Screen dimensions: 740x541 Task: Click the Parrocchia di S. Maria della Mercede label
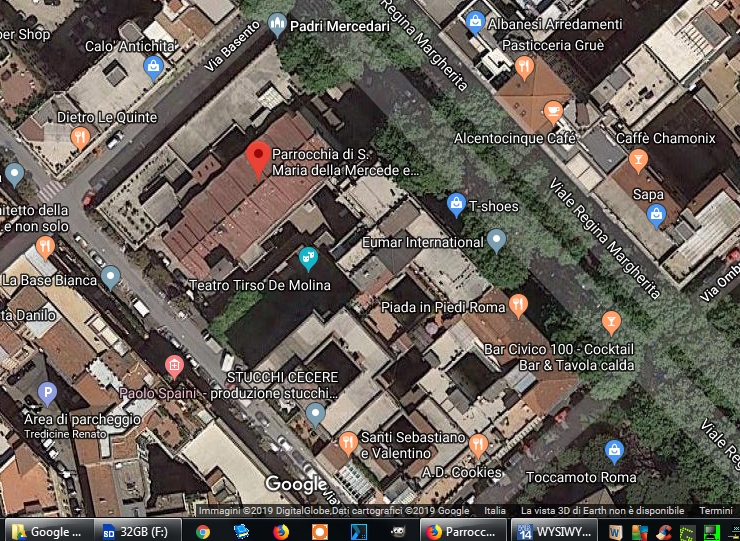(x=345, y=162)
